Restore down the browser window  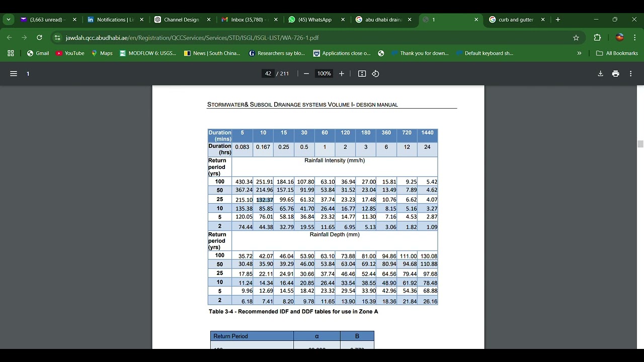[x=615, y=20]
